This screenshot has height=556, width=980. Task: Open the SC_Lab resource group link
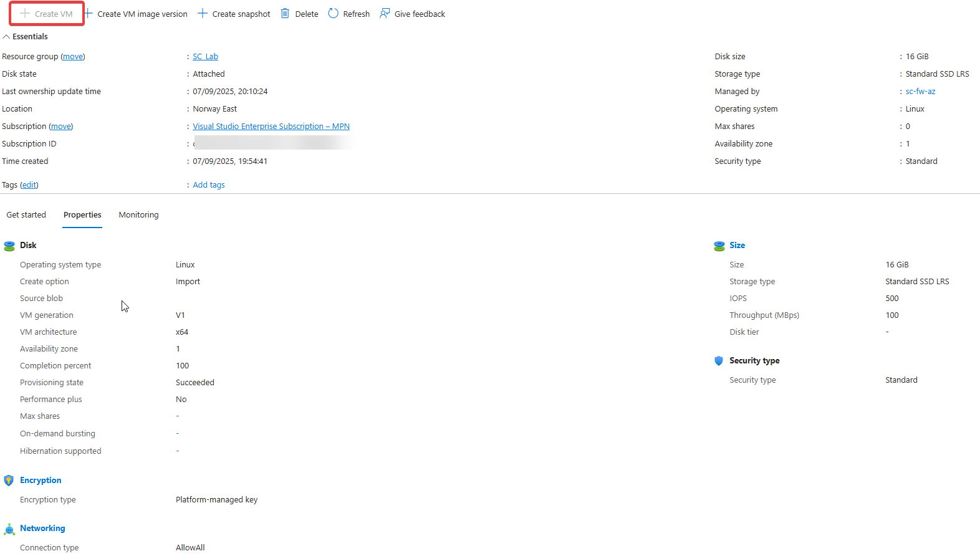coord(205,57)
